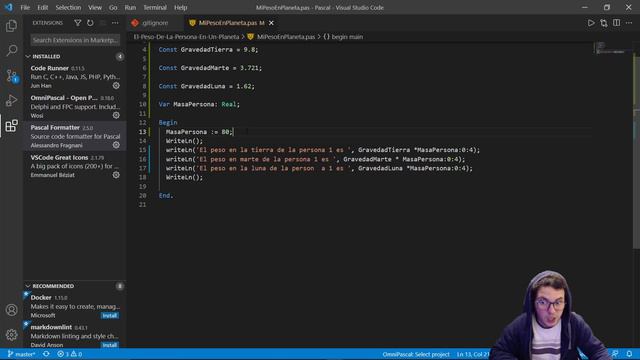Viewport: 640px width, 360px height.
Task: Install the Docker extension
Action: 109,316
